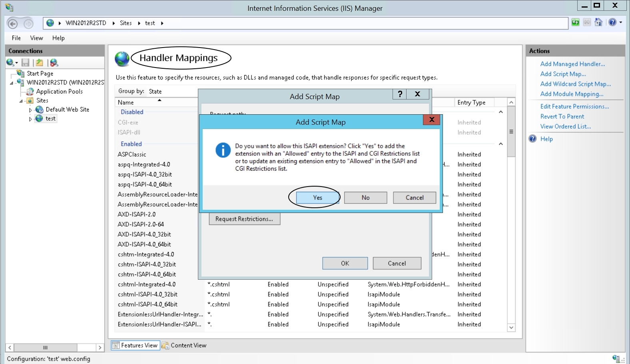This screenshot has height=364, width=630.
Task: Select the AXD-ISAPI-2.0 handler row
Action: click(137, 214)
